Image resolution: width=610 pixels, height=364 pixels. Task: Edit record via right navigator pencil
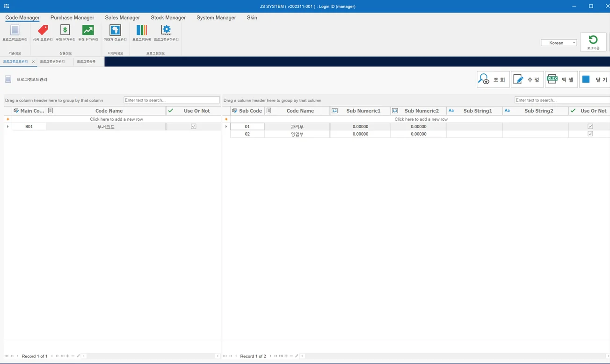297,356
